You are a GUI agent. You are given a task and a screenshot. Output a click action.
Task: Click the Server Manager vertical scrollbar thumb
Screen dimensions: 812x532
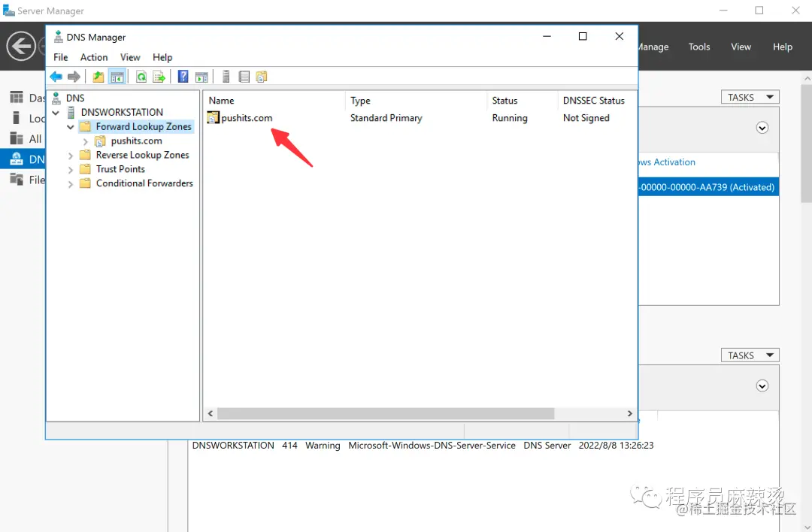click(x=807, y=145)
